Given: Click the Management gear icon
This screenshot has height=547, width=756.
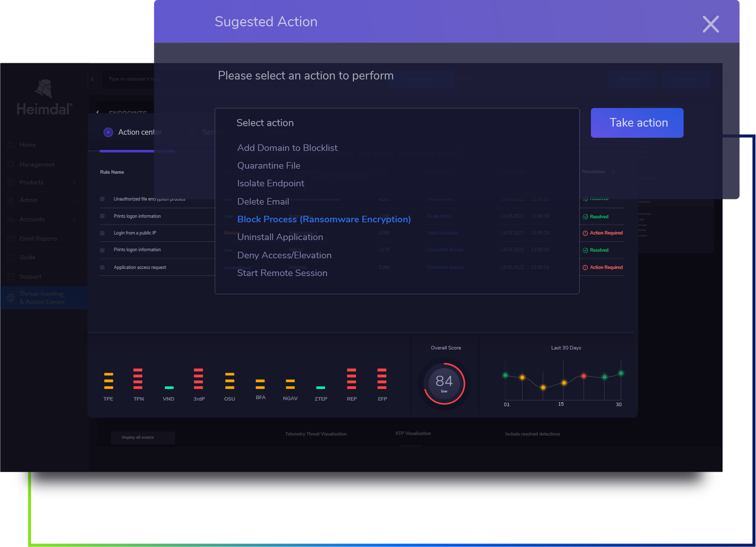Looking at the screenshot, I should click(11, 165).
